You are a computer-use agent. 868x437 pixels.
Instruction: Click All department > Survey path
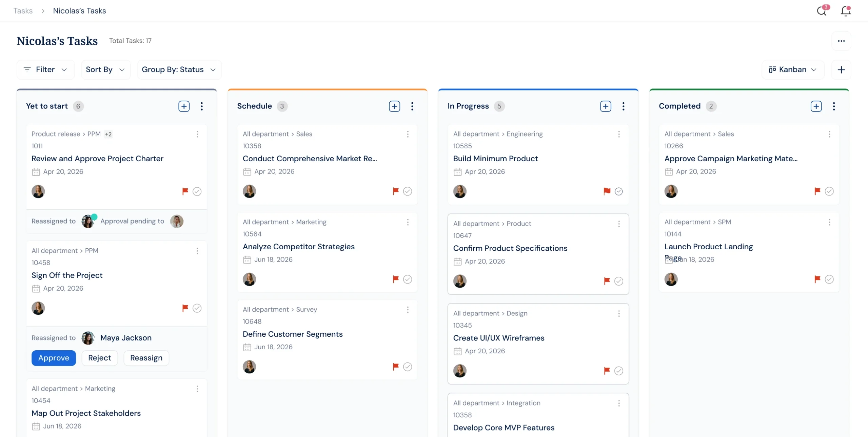[280, 310]
